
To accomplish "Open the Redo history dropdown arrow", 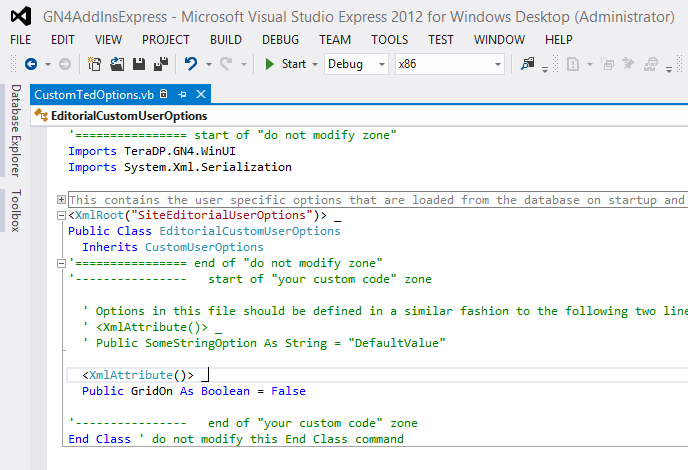I will click(x=244, y=65).
